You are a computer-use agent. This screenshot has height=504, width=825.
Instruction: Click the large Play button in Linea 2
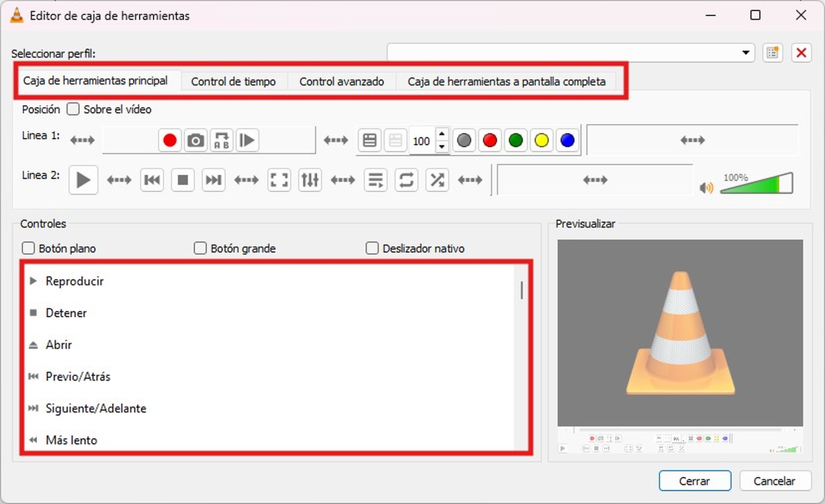point(83,180)
